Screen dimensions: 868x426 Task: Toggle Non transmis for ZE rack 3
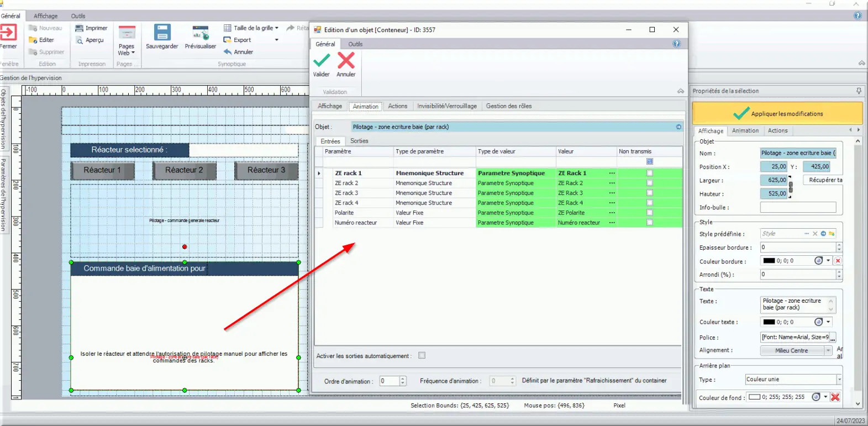click(650, 193)
